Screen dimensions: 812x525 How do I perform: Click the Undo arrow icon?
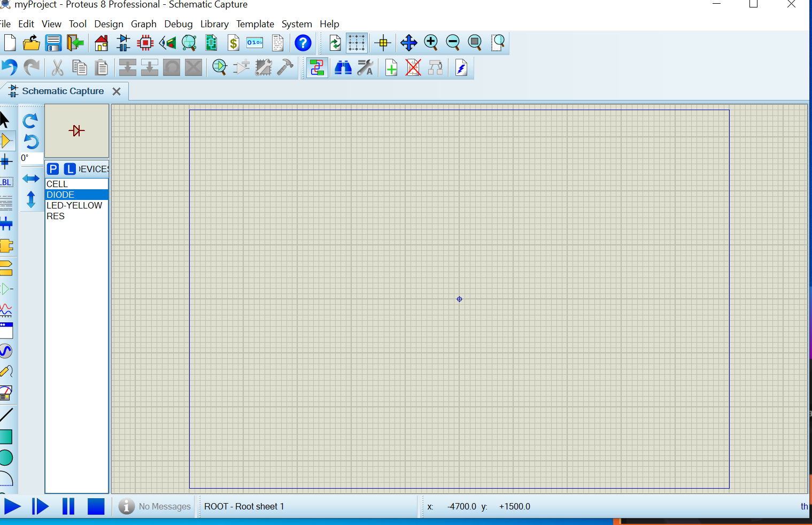pos(10,67)
